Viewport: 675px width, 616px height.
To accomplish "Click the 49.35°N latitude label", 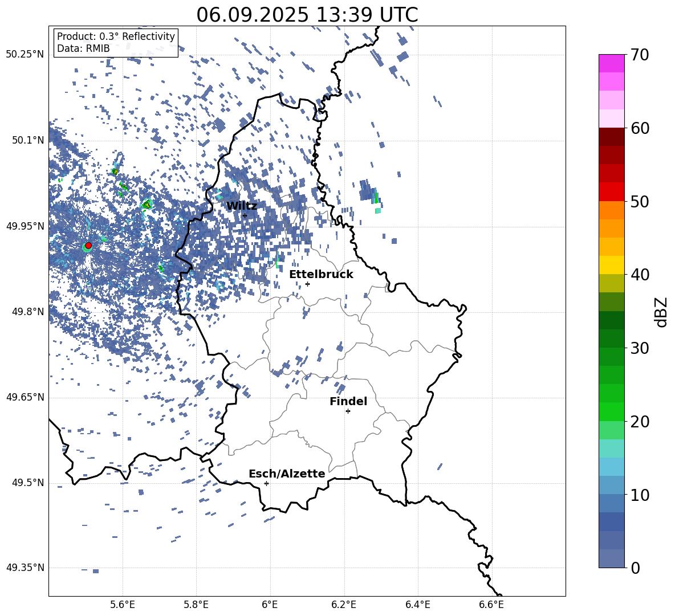I will coord(26,568).
